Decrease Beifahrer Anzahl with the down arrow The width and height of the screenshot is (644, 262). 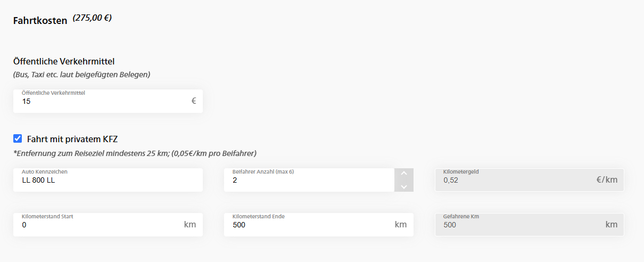click(403, 186)
